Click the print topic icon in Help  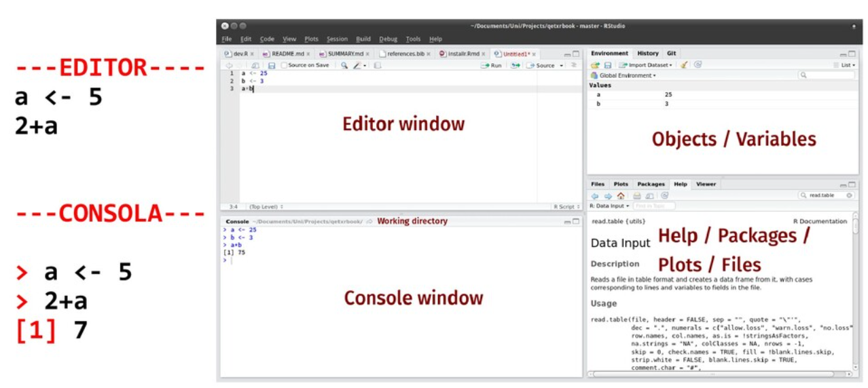637,195
